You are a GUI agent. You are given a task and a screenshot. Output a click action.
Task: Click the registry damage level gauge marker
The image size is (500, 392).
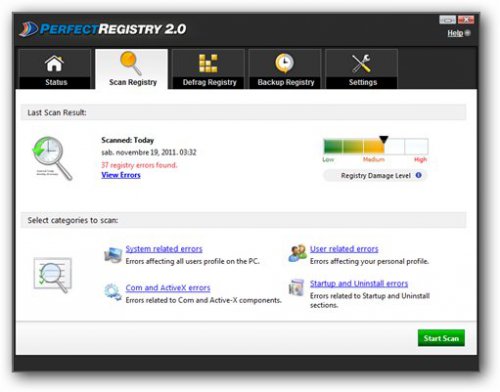coord(384,139)
